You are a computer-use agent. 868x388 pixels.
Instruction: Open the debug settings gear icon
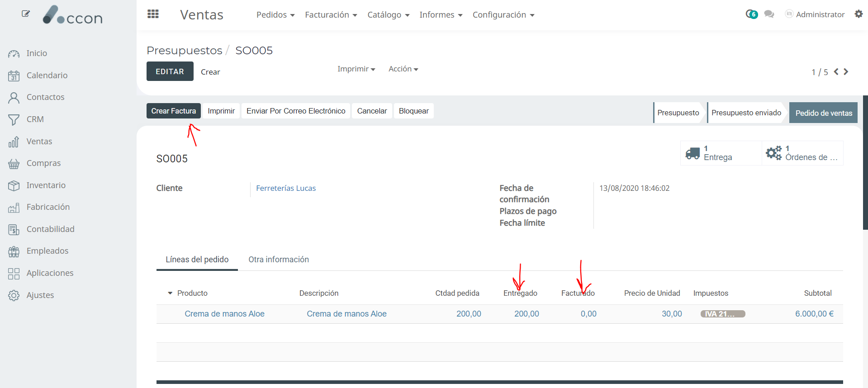[859, 14]
